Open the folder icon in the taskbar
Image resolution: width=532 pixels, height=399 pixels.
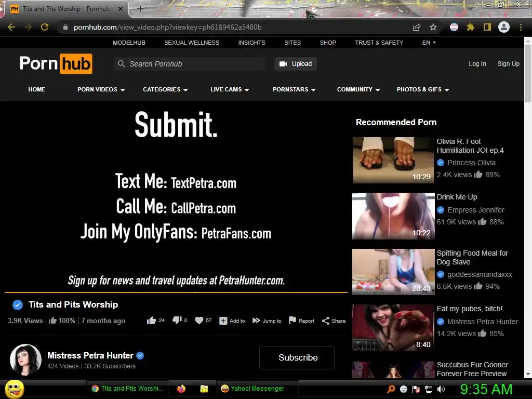(204, 389)
